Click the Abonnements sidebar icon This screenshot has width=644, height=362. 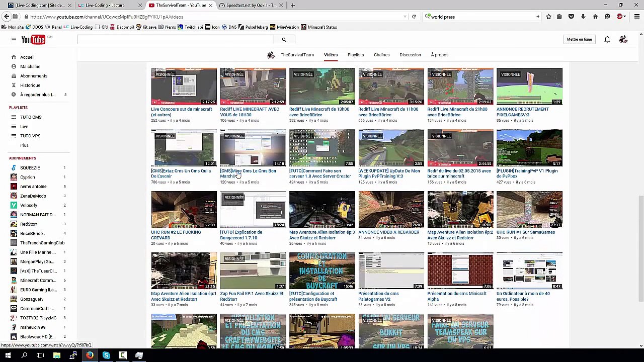coord(14,76)
